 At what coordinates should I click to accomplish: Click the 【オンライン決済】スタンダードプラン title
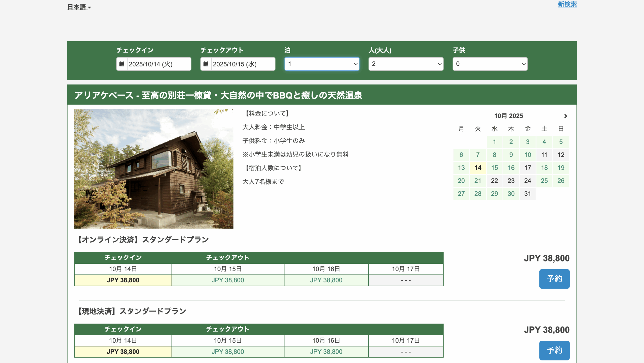(142, 240)
